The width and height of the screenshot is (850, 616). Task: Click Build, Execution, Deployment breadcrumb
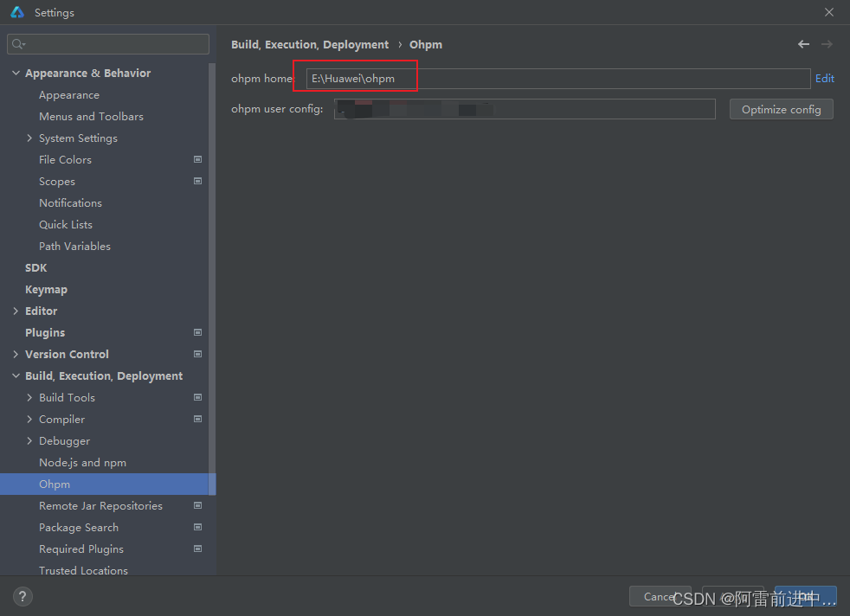[310, 44]
